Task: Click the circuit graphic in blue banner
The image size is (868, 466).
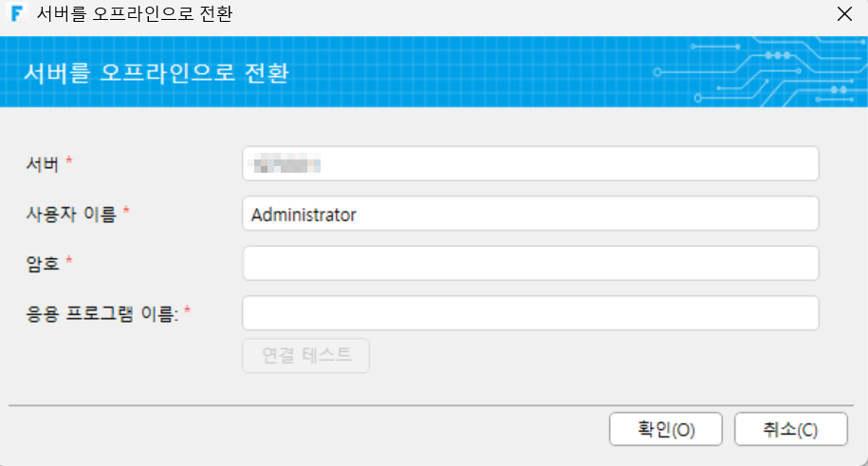Action: pyautogui.click(x=760, y=72)
